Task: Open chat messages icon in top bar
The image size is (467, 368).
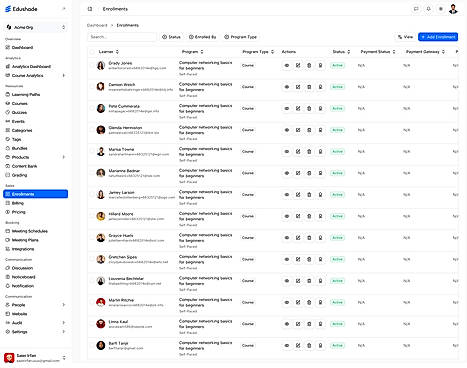Action: (416, 9)
